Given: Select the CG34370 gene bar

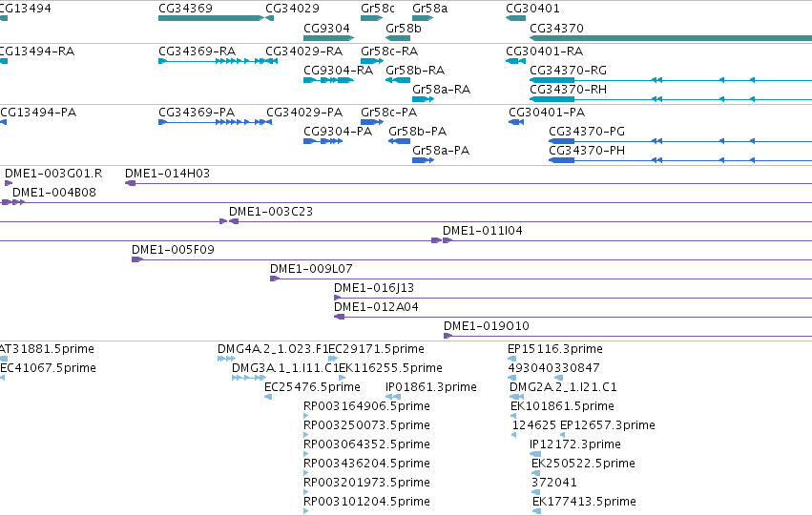Looking at the screenshot, I should [671, 38].
